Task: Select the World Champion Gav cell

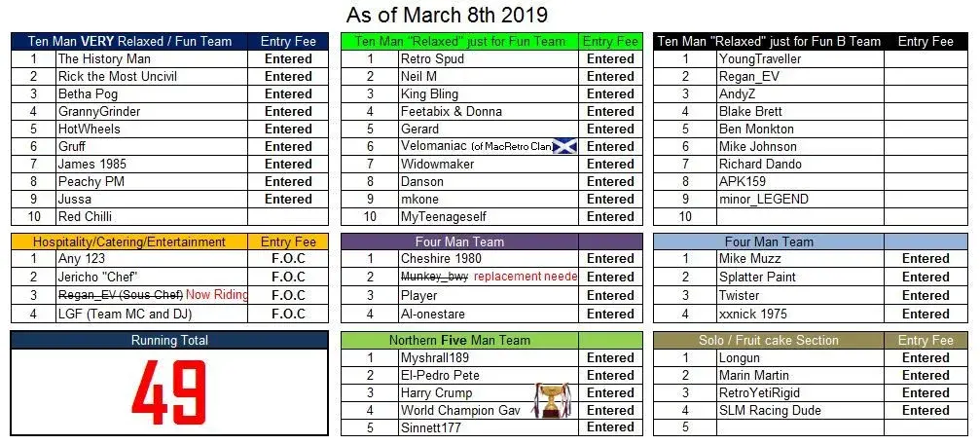Action: 489,411
